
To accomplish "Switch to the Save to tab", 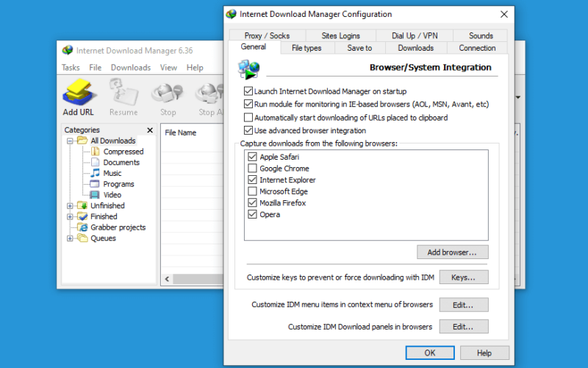I will (x=359, y=48).
